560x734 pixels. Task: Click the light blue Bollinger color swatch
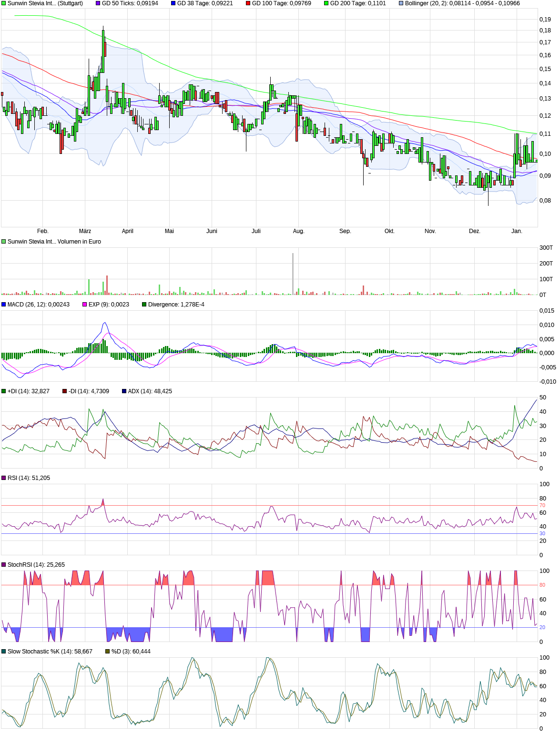401,3
